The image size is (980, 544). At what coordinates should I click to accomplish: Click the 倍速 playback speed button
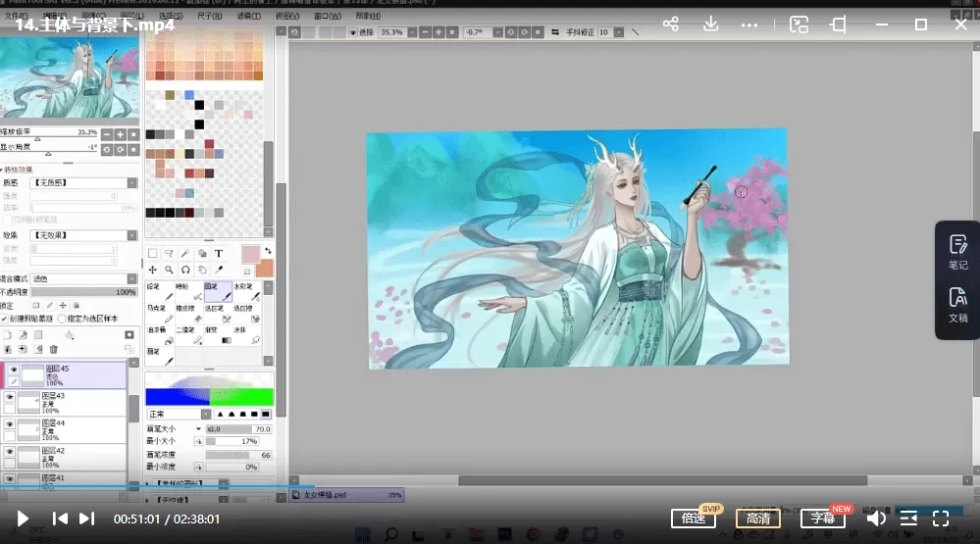click(694, 519)
